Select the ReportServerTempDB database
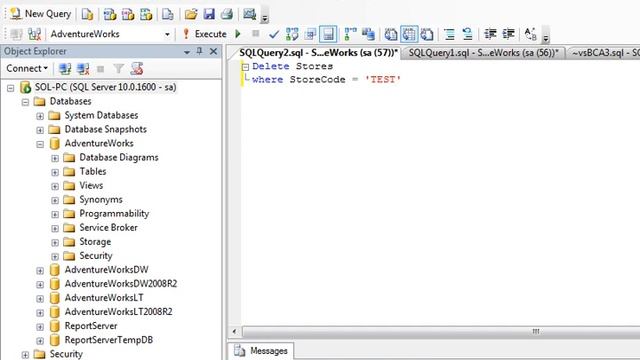This screenshot has height=360, width=640. coord(109,340)
